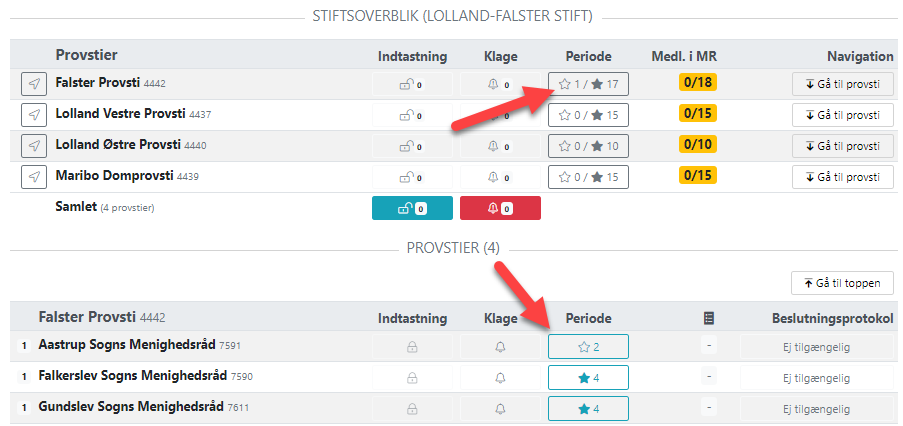Click the navigation arrow icon beside Falster Provsti
Viewport: 903px width, 426px height.
point(35,84)
